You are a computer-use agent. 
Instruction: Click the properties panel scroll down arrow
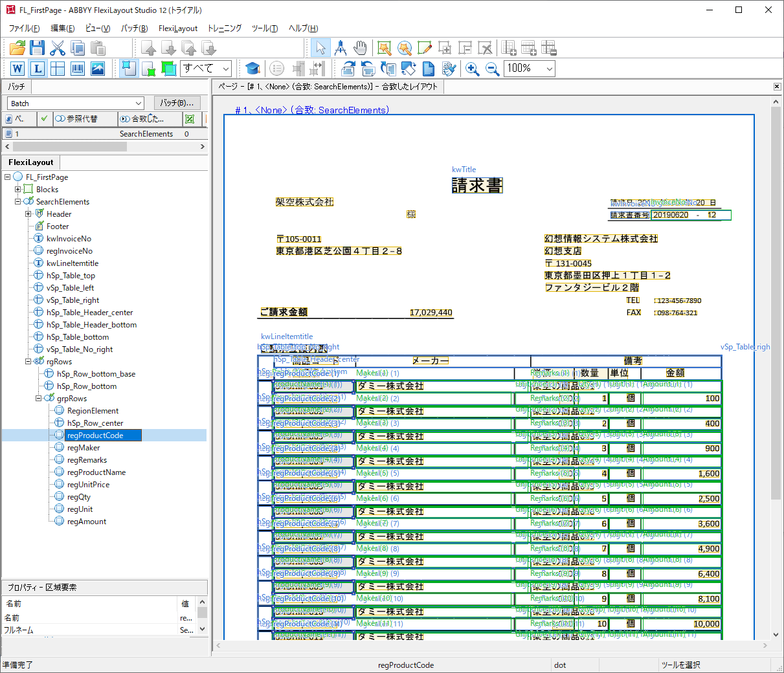pyautogui.click(x=202, y=628)
